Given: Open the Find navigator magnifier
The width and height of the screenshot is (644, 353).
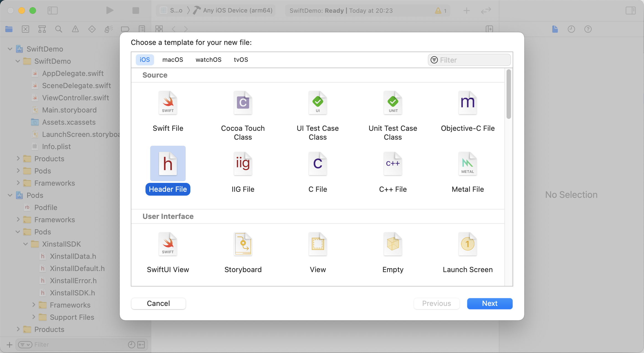Looking at the screenshot, I should coord(59,29).
